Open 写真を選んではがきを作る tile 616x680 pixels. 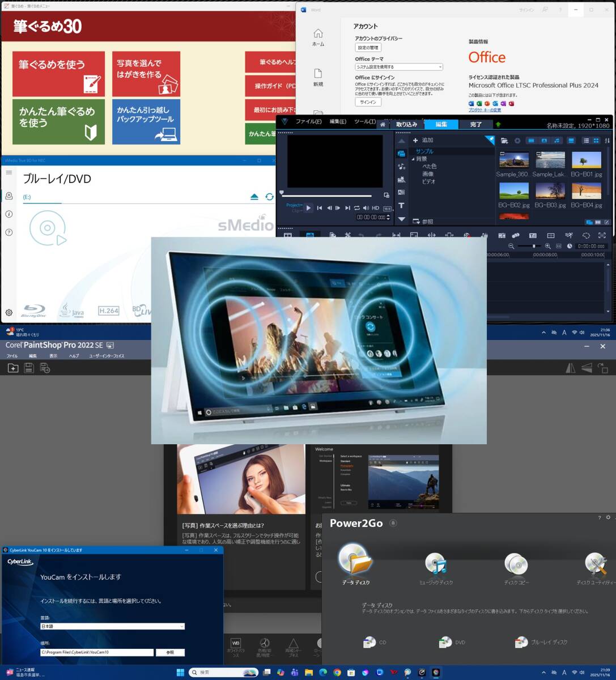pyautogui.click(x=146, y=74)
